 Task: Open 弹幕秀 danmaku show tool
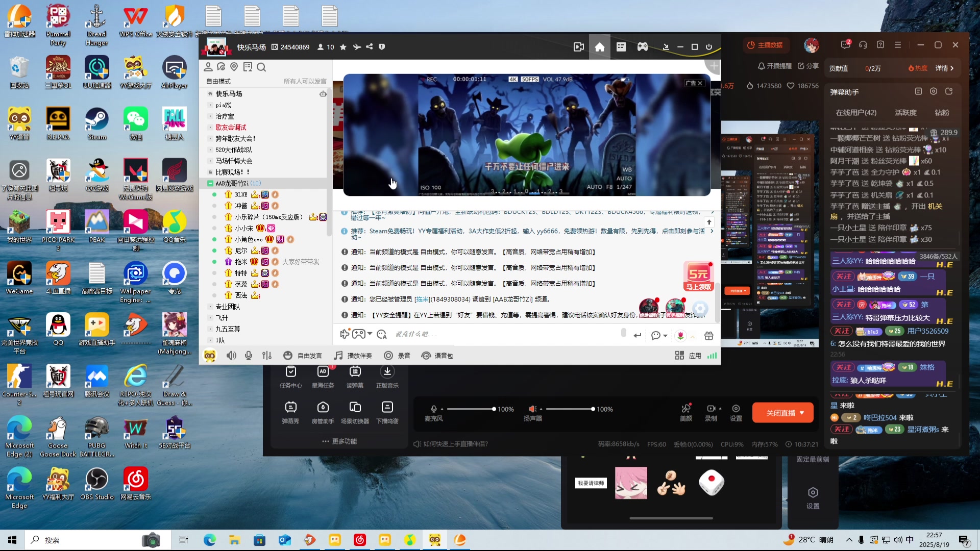tap(290, 413)
